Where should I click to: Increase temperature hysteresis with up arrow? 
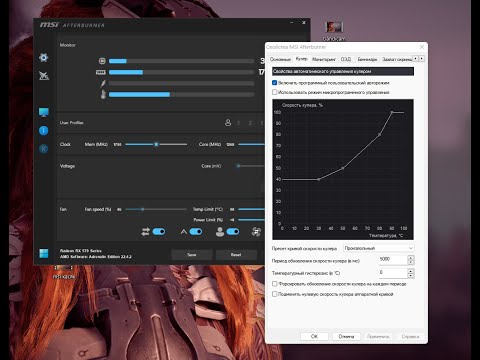coord(411,271)
